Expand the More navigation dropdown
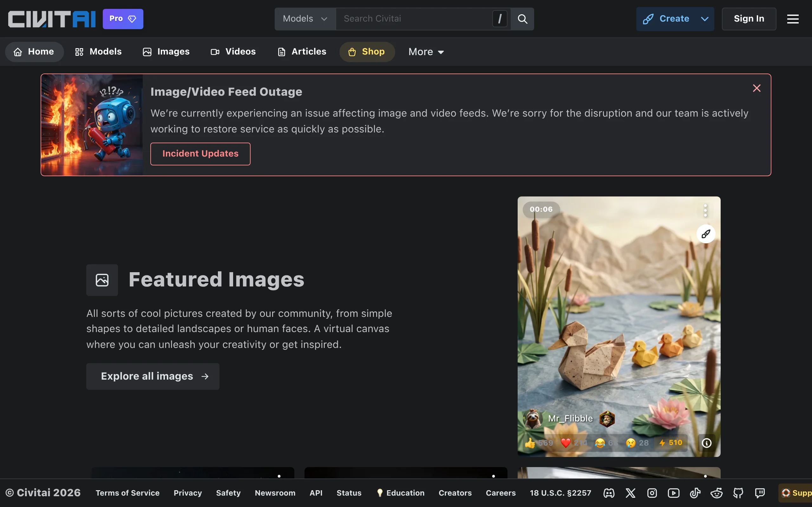Screen dimensions: 812x507 [x=426, y=52]
